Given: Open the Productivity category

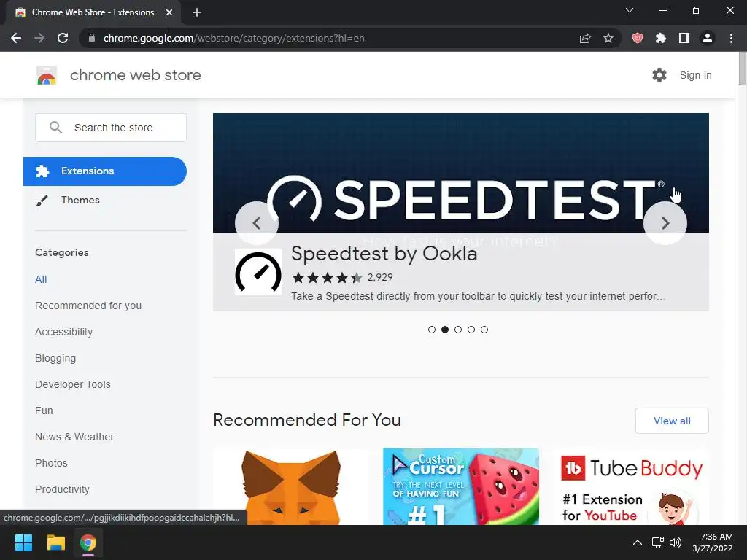Looking at the screenshot, I should [x=63, y=489].
